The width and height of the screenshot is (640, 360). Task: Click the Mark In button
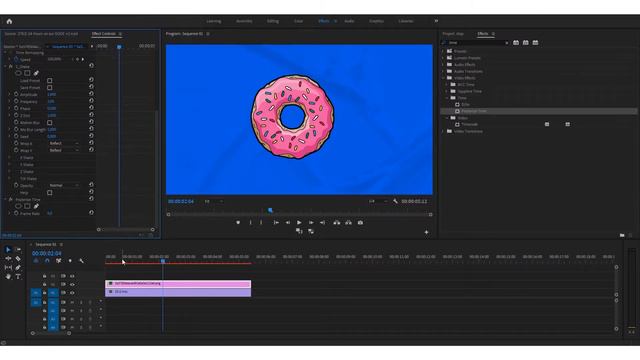[x=250, y=222]
